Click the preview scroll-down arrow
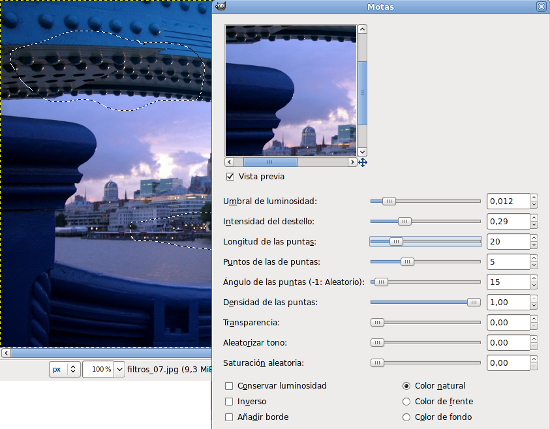The image size is (550, 429). click(362, 152)
